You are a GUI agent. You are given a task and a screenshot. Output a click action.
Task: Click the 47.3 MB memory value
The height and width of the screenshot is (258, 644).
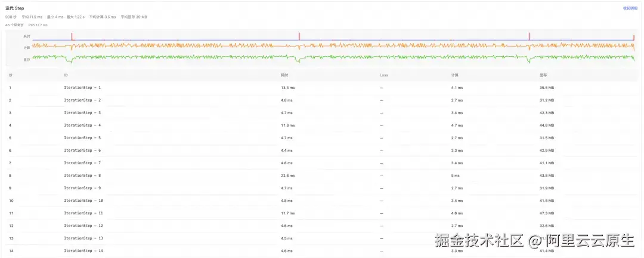click(x=547, y=213)
